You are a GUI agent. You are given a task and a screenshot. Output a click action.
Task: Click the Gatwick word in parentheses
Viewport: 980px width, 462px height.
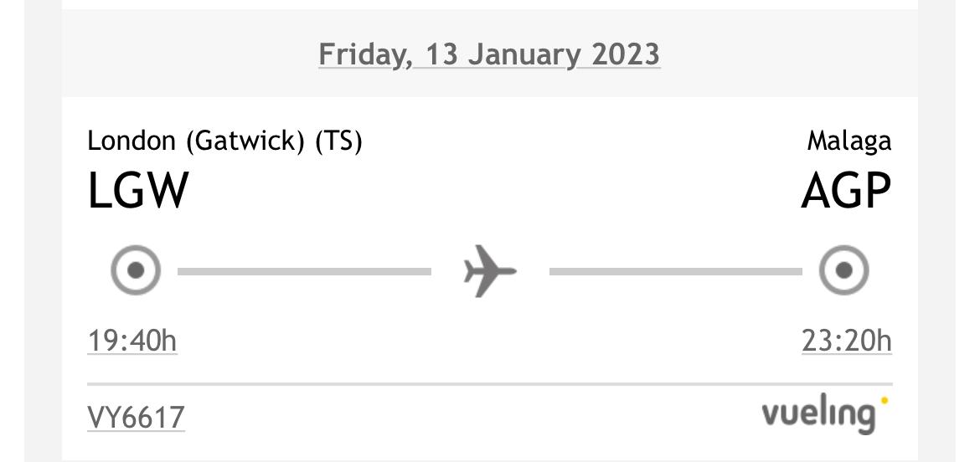(245, 141)
